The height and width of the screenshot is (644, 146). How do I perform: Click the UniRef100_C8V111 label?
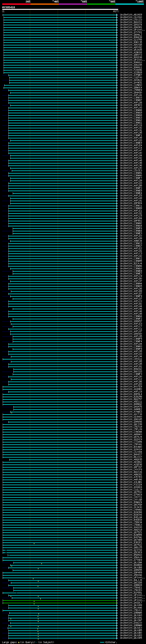[131, 359]
